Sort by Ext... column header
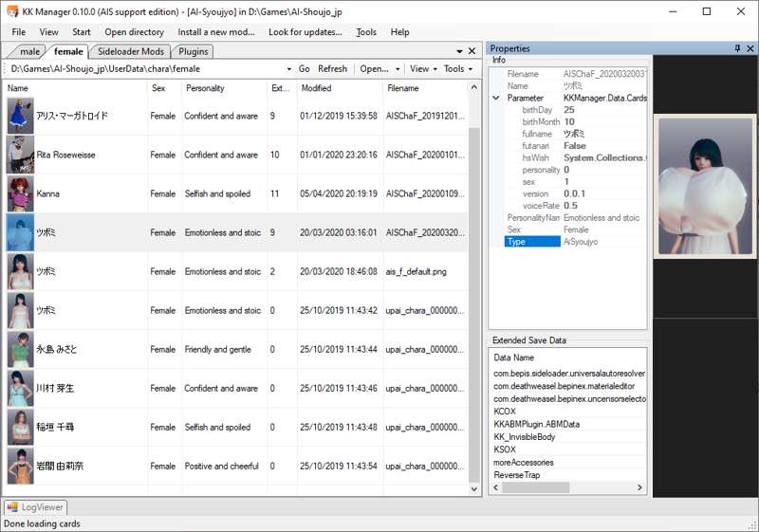This screenshot has height=532, width=759. click(282, 88)
